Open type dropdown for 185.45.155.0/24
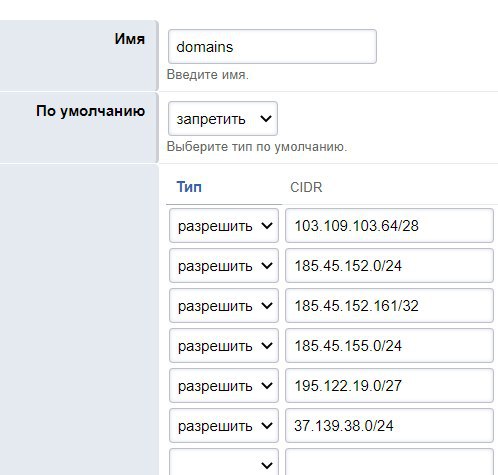 [224, 346]
